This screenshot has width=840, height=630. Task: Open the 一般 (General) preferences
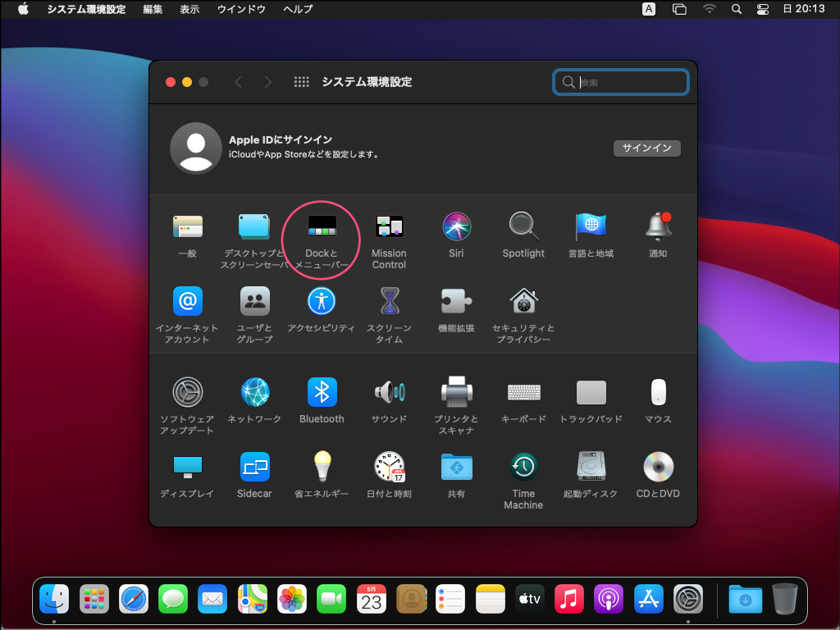coord(188,226)
